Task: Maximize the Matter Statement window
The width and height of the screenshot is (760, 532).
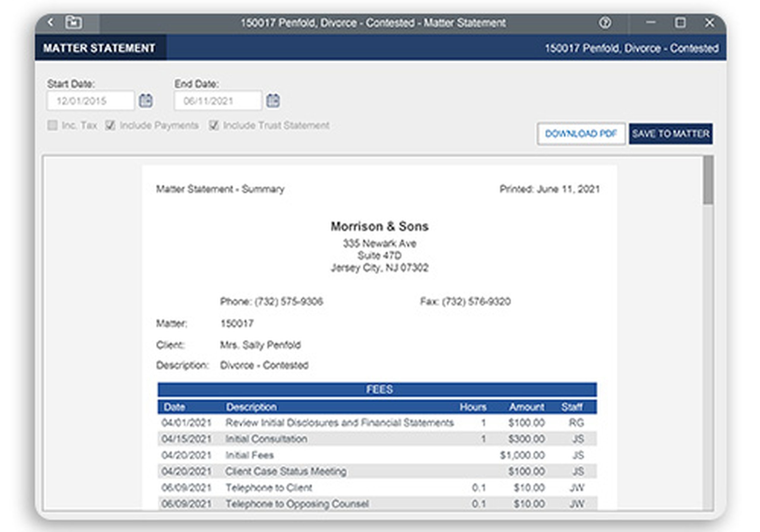Action: (680, 23)
